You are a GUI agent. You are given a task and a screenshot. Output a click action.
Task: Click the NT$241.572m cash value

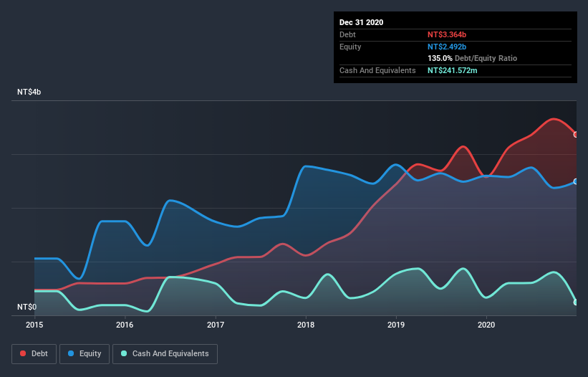[452, 70]
